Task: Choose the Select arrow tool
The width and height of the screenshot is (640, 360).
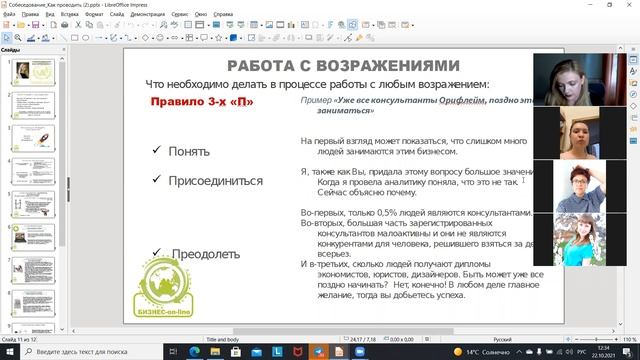Action: [7, 38]
